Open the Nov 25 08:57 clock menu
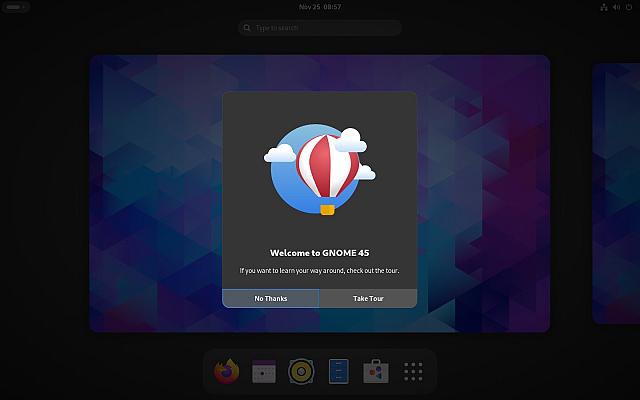 [x=320, y=7]
